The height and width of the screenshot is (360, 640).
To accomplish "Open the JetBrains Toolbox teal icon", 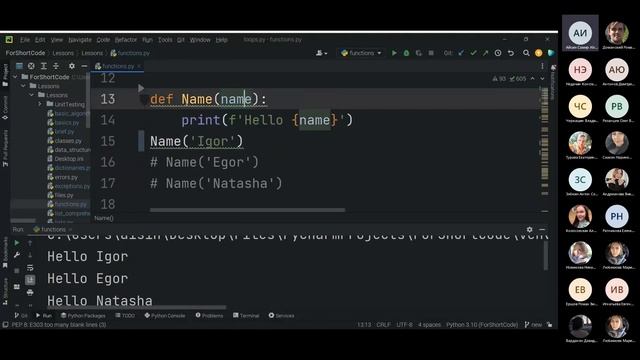I will point(551,53).
